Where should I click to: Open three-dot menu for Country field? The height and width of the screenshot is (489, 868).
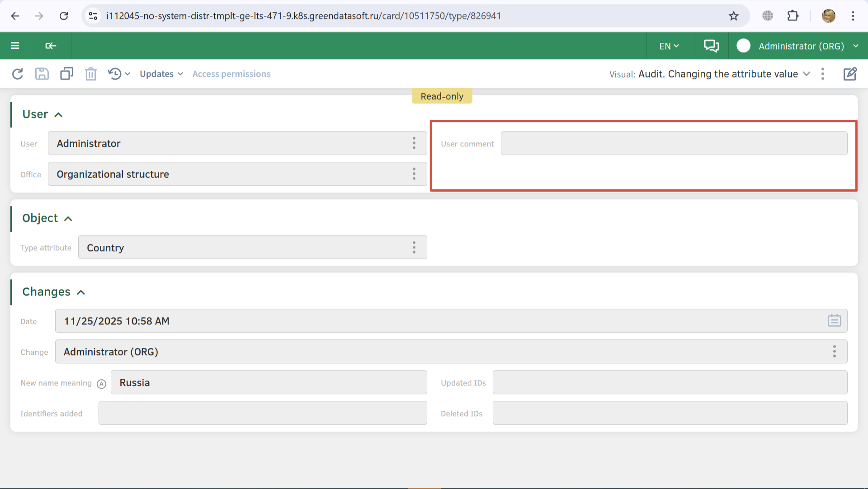414,247
